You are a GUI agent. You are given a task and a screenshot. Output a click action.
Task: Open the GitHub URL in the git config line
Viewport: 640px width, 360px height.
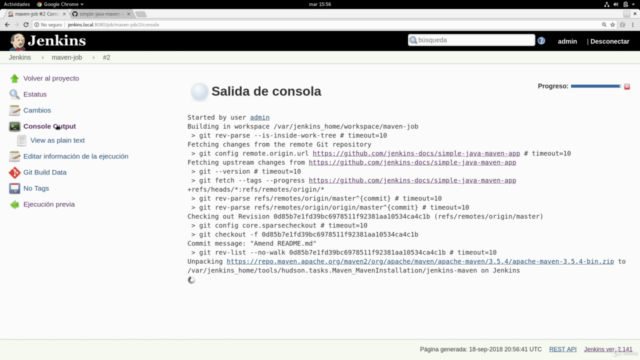416,153
